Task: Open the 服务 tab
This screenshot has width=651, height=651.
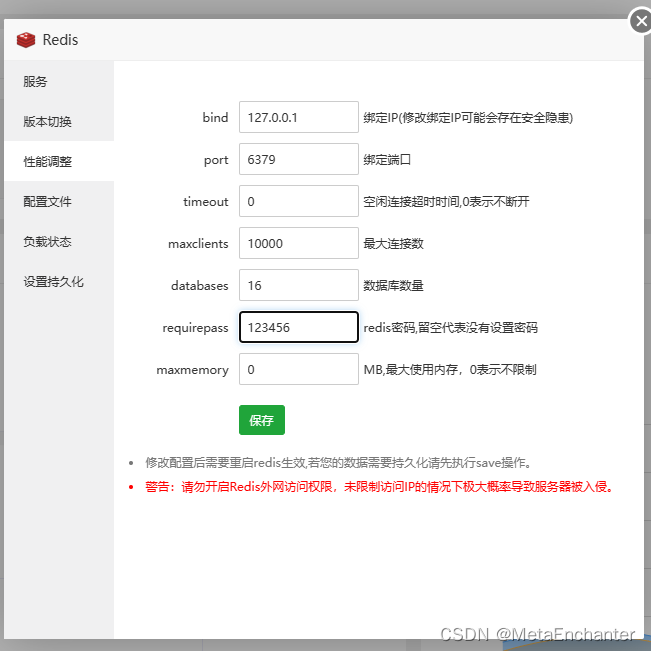Action: click(59, 81)
